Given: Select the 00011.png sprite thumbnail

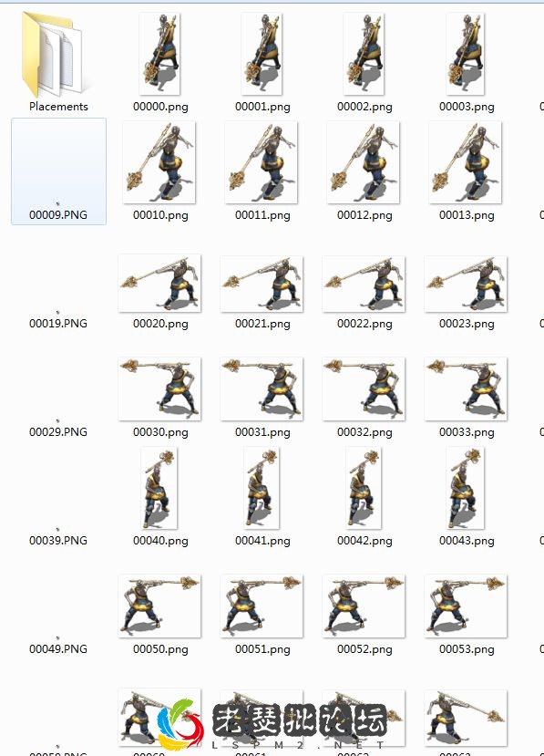Looking at the screenshot, I should pos(262,162).
